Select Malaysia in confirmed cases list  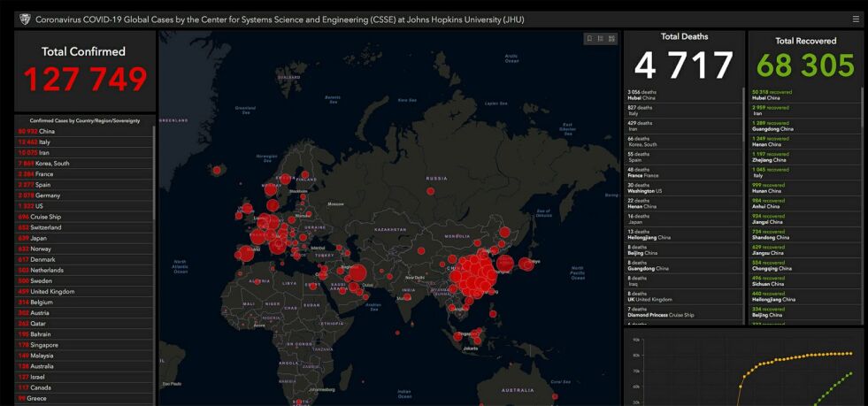(85, 356)
